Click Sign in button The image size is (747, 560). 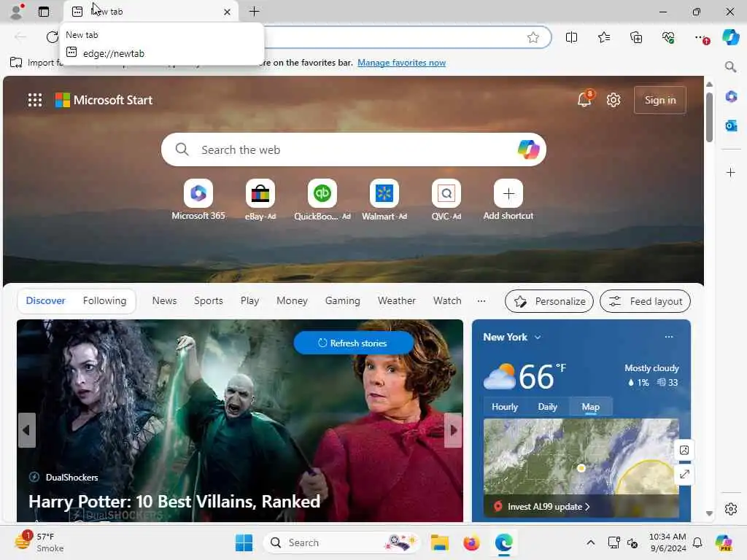(x=659, y=100)
